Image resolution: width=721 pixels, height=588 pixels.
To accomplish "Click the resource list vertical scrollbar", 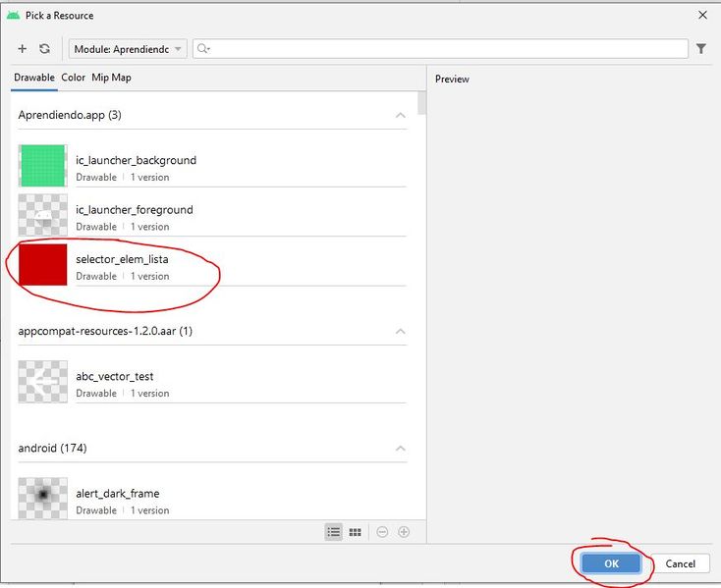I will pyautogui.click(x=421, y=103).
